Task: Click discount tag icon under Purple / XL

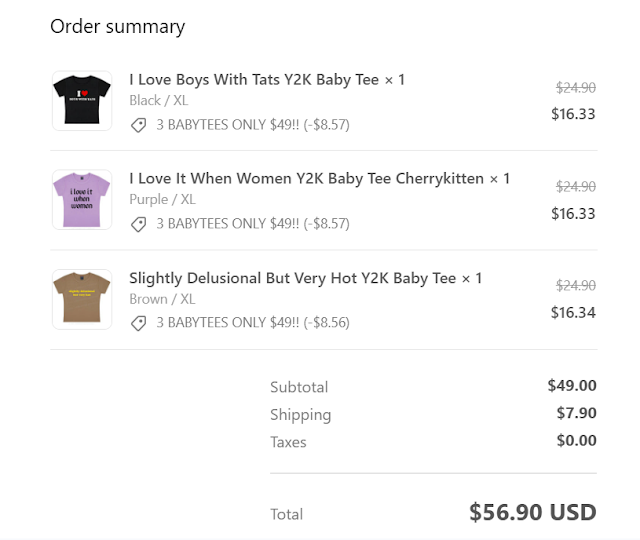Action: 139,224
